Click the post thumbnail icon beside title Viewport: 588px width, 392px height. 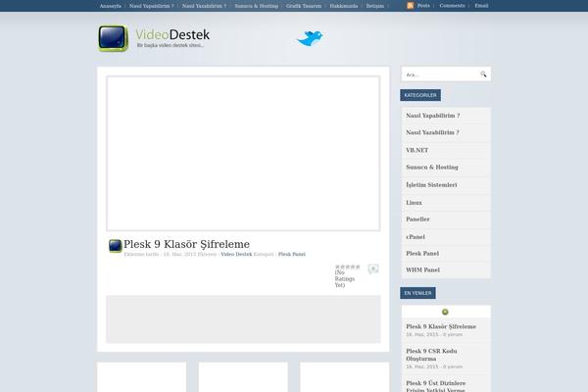115,246
